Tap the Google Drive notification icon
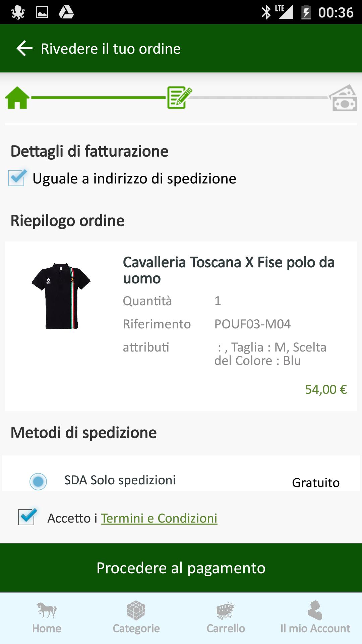Screen dimensions: 362x644 tap(66, 12)
